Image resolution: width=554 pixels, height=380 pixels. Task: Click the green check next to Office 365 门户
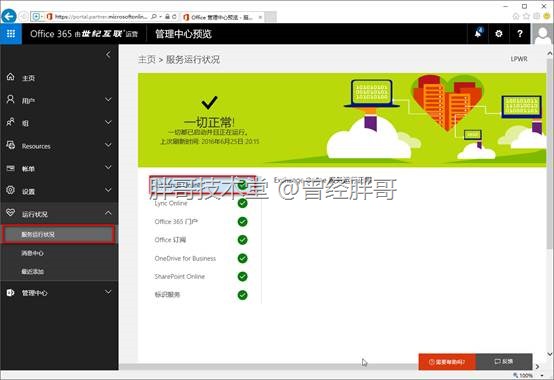coord(242,222)
